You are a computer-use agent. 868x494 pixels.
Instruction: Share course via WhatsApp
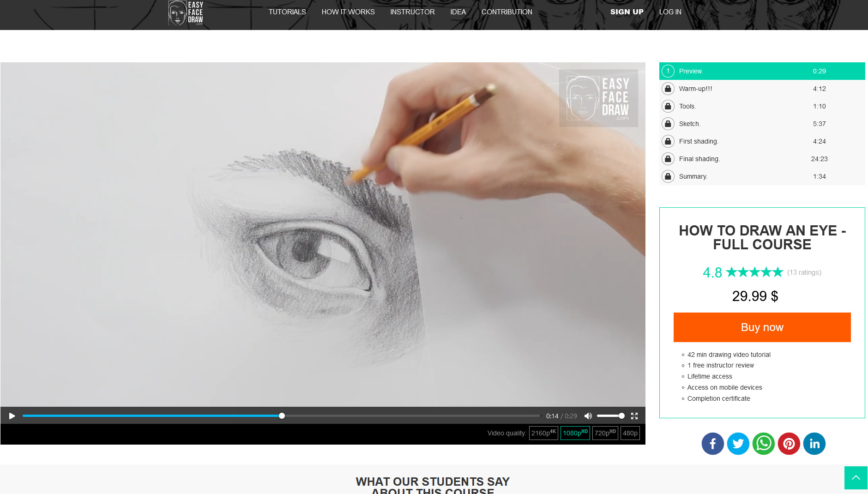[763, 444]
